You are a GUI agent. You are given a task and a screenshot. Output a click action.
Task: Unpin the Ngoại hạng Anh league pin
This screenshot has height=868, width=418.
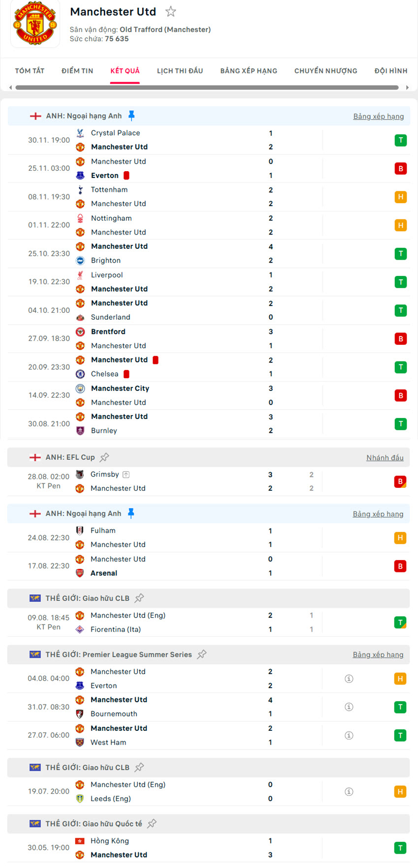click(131, 116)
